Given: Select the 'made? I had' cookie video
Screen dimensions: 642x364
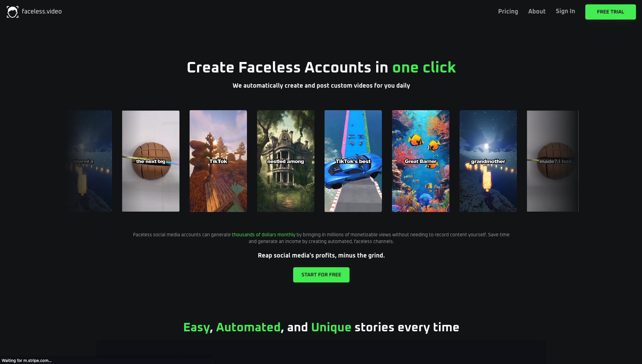Looking at the screenshot, I should click(553, 161).
